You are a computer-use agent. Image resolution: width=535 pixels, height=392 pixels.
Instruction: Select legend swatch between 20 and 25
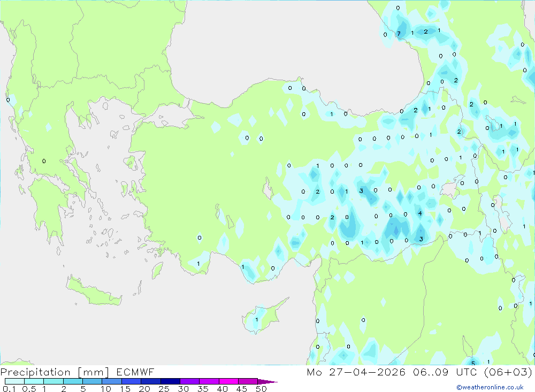tap(151, 381)
